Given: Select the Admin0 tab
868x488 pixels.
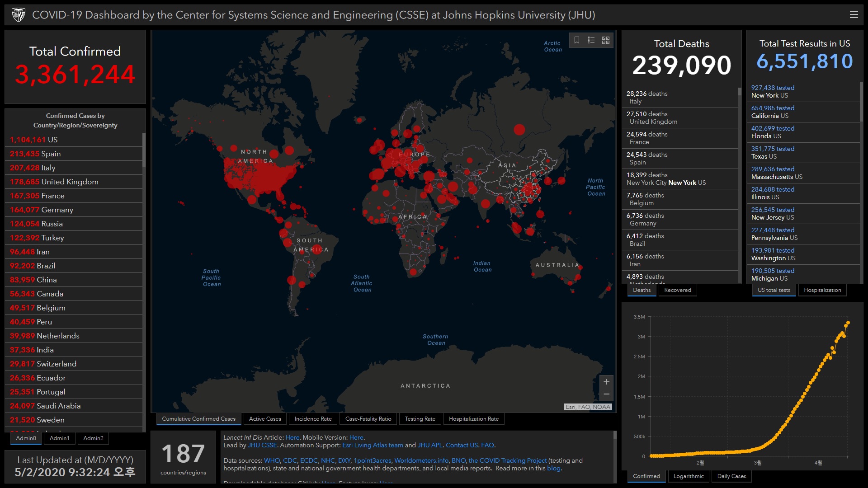Looking at the screenshot, I should click(x=26, y=438).
